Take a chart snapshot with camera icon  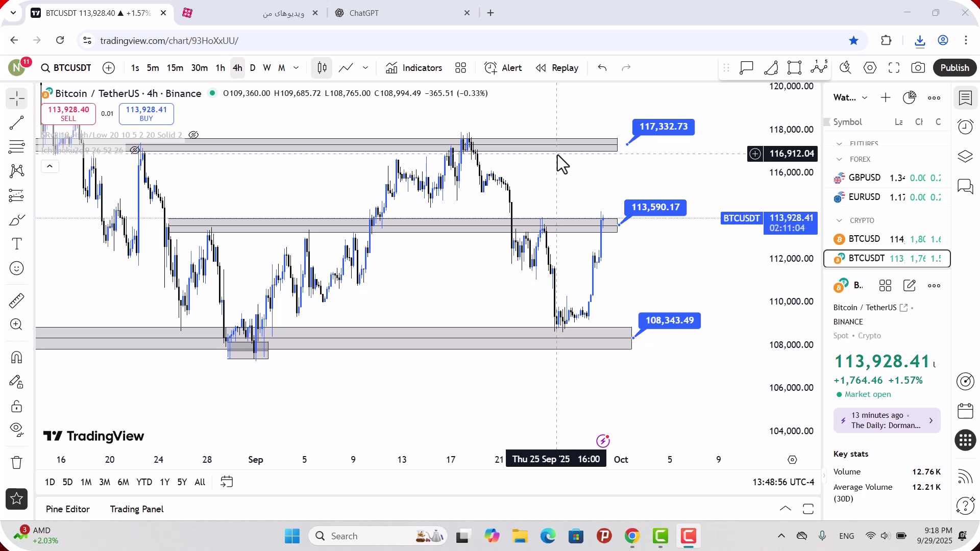click(x=918, y=68)
